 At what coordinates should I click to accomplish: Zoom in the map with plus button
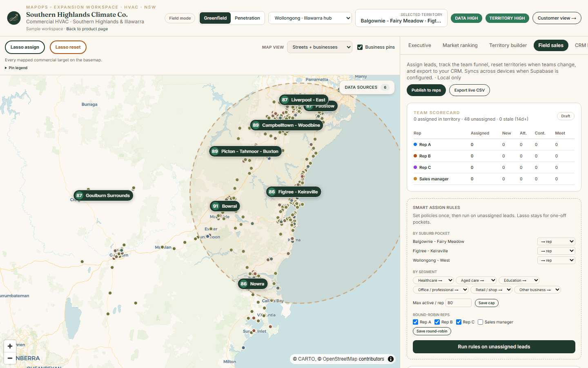[x=10, y=346]
